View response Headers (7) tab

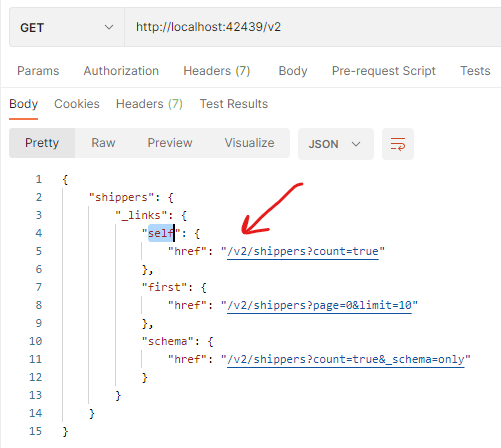(149, 104)
